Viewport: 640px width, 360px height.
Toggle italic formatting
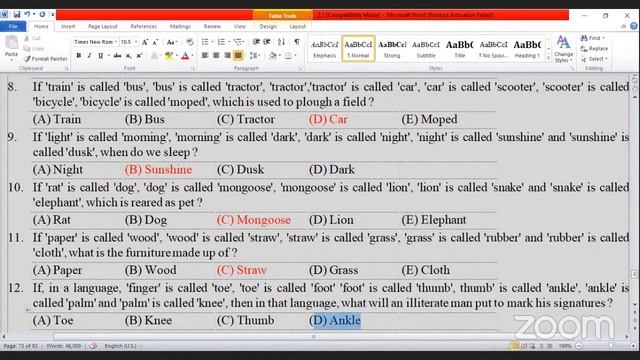(89, 56)
